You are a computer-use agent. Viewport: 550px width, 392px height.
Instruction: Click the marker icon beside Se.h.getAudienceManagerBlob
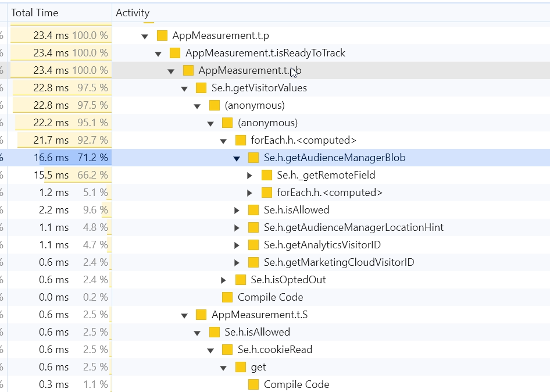pos(255,158)
